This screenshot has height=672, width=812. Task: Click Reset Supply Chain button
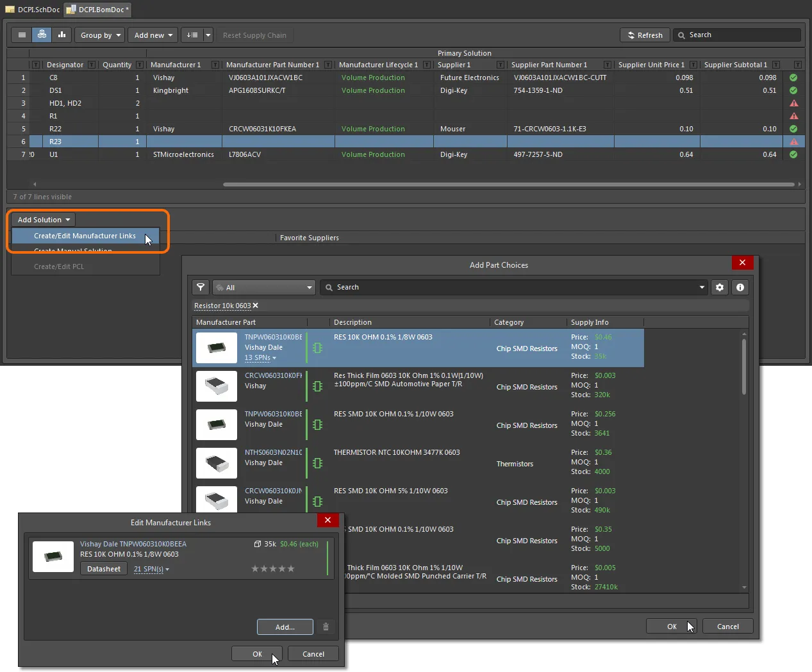(254, 35)
